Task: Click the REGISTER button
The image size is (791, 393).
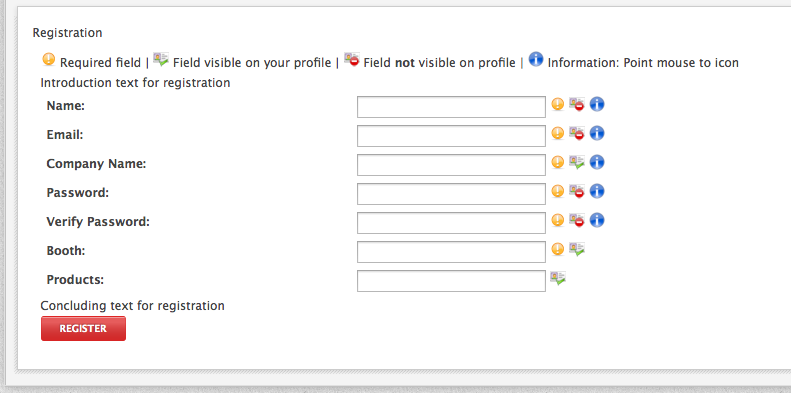Action: pos(83,328)
